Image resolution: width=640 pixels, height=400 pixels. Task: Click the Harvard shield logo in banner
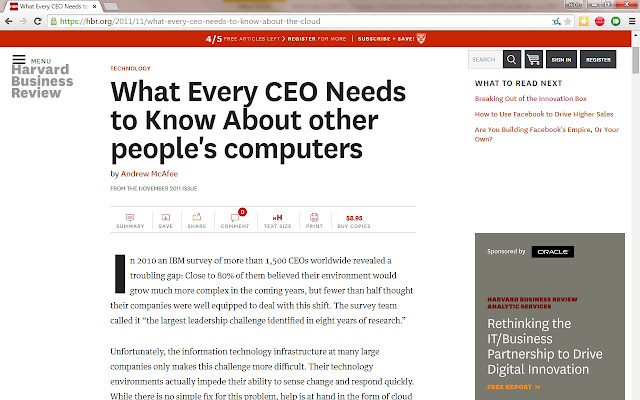[421, 39]
